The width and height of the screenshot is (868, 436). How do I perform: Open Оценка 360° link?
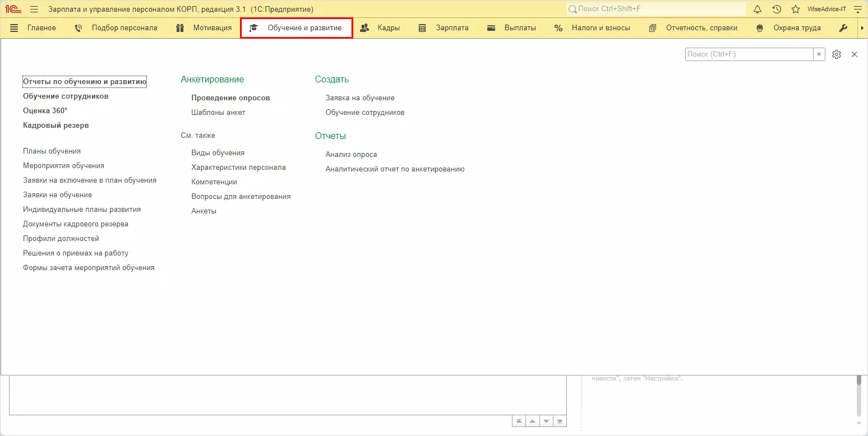(45, 111)
